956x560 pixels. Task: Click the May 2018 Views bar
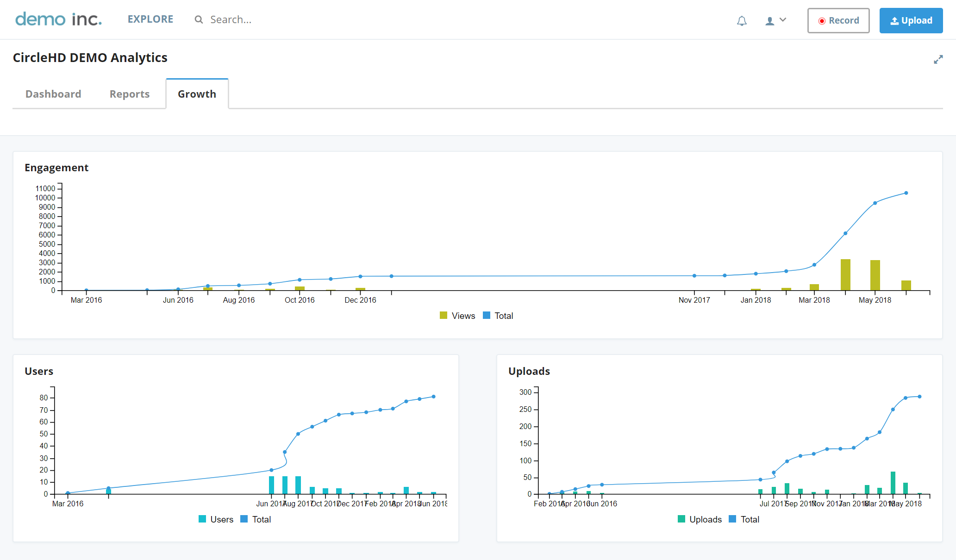pos(875,275)
